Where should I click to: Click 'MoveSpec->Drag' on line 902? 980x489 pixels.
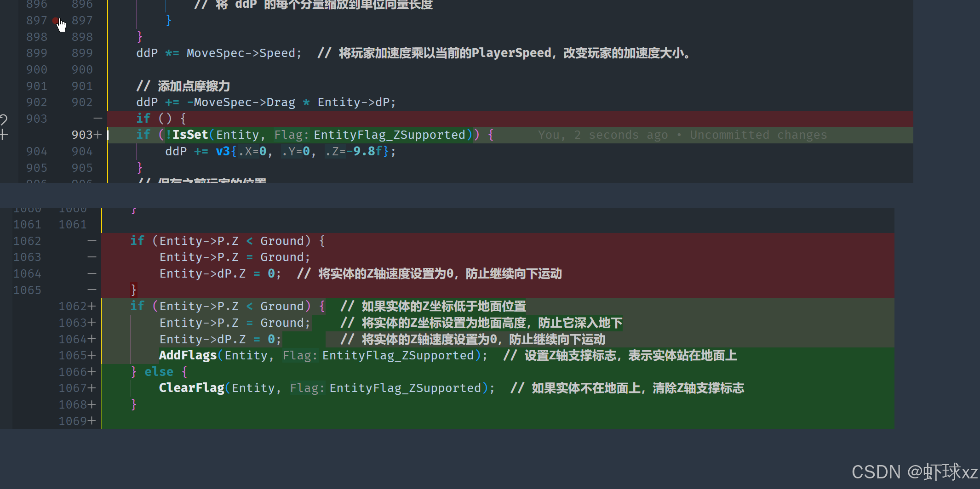click(x=244, y=102)
